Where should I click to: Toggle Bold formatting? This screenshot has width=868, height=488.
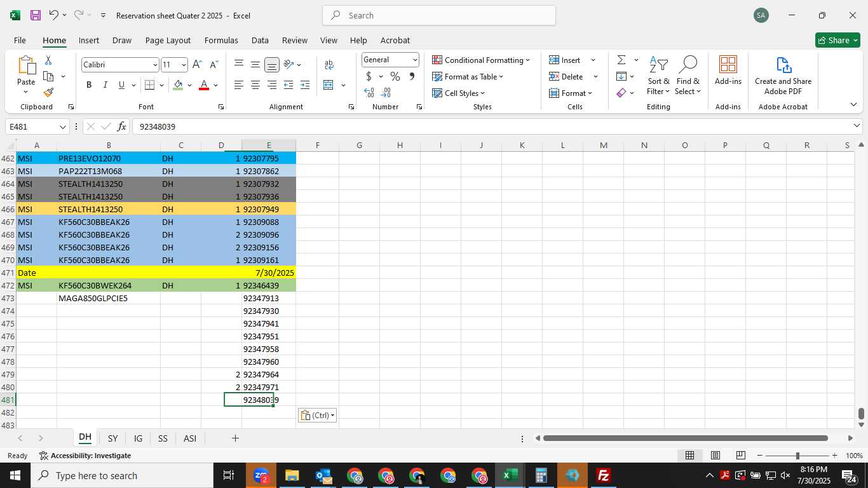[89, 85]
